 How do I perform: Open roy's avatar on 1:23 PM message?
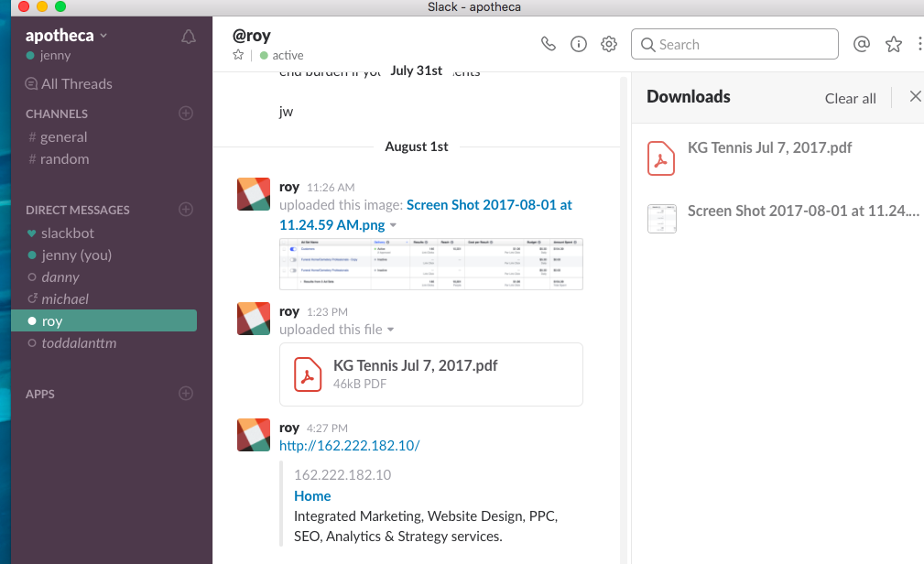click(254, 319)
